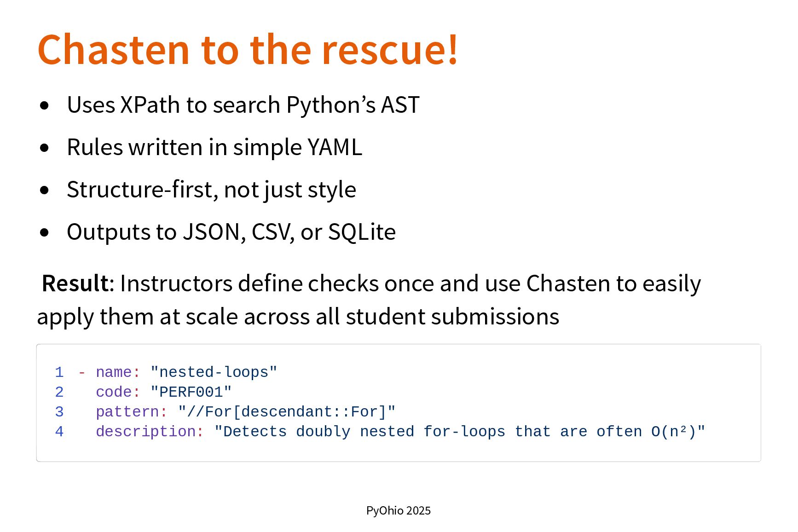
Task: Select the "PERF001" string value
Action: pos(191,392)
